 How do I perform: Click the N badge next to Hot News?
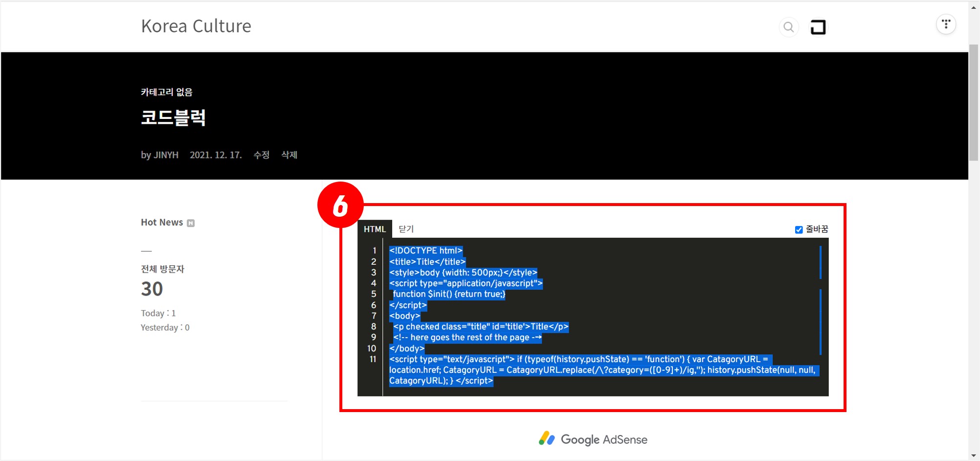click(191, 223)
